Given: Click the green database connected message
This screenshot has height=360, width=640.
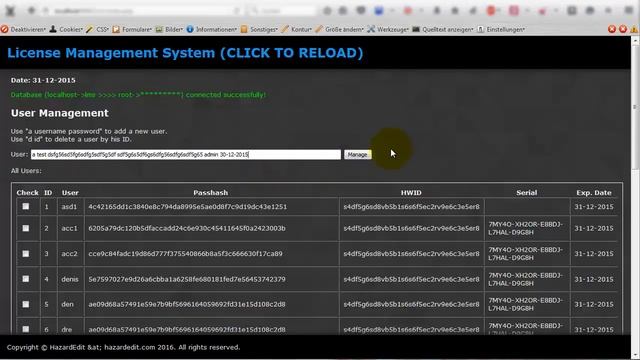Looking at the screenshot, I should pyautogui.click(x=138, y=95).
